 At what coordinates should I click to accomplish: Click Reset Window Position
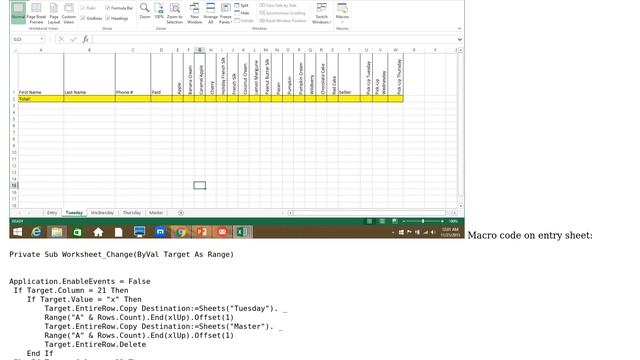click(283, 20)
